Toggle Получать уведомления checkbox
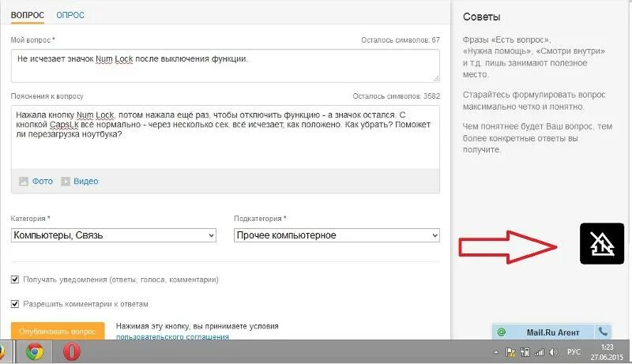The width and height of the screenshot is (632, 364). 15,280
